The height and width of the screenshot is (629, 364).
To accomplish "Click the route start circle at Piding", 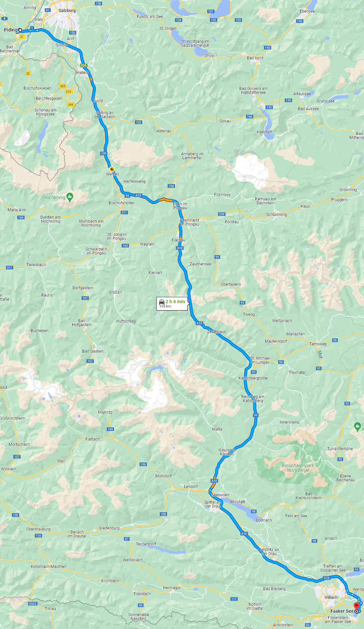I will 20,30.
